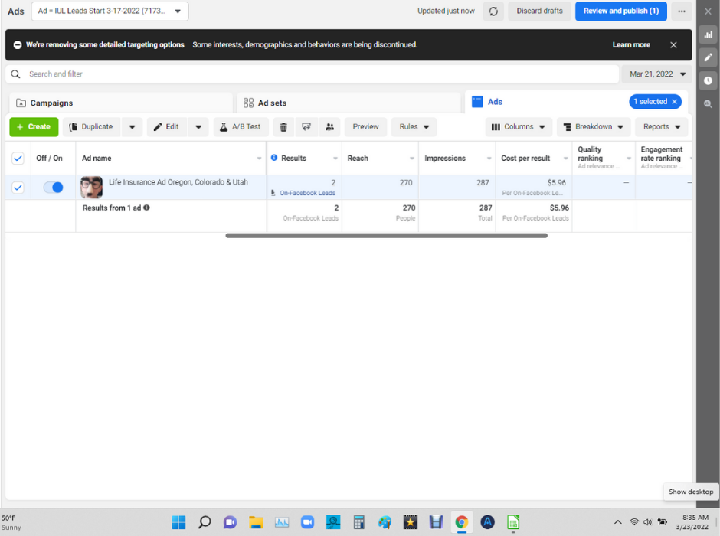The image size is (720, 536).
Task: Click the delete trash icon in toolbar
Action: tap(283, 127)
